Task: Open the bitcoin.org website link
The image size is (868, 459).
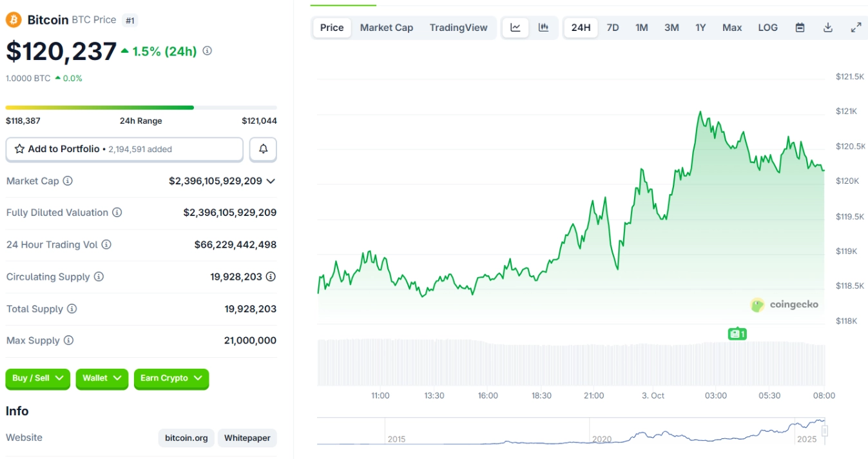Action: (186, 438)
